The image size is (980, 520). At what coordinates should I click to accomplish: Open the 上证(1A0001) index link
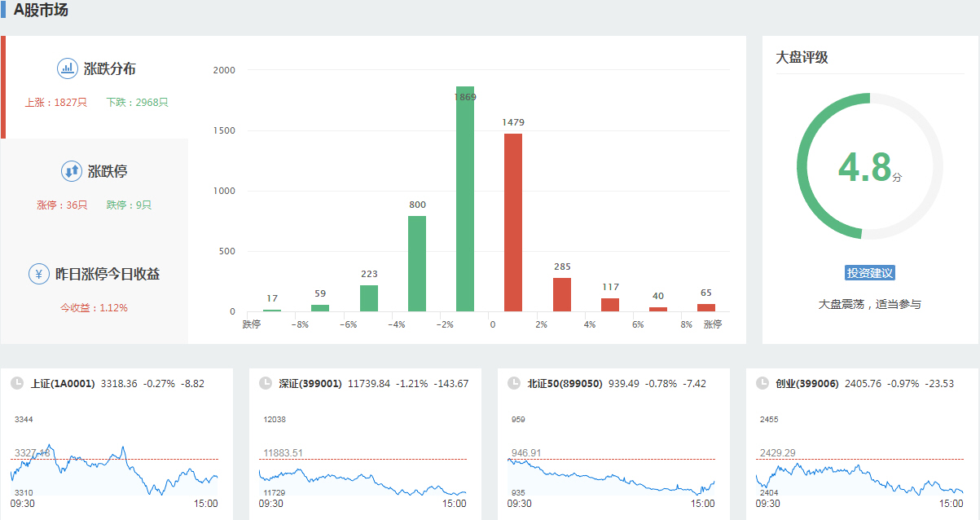(63, 383)
